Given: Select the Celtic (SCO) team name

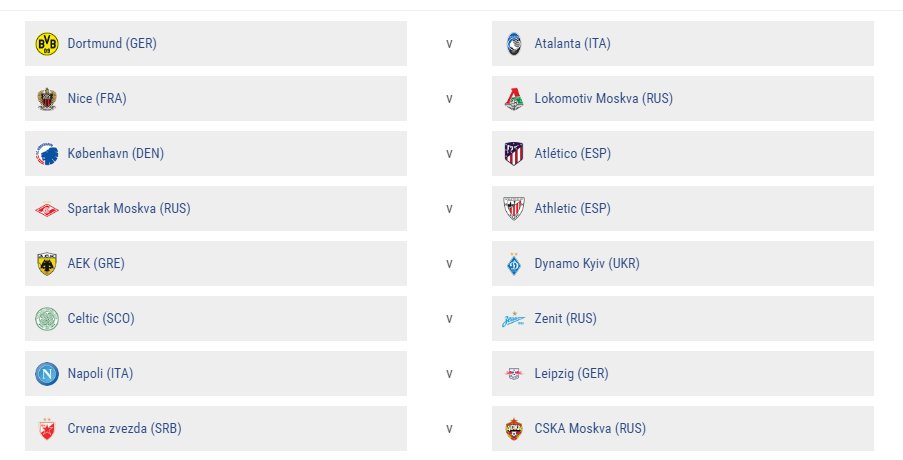Looking at the screenshot, I should pos(101,318).
